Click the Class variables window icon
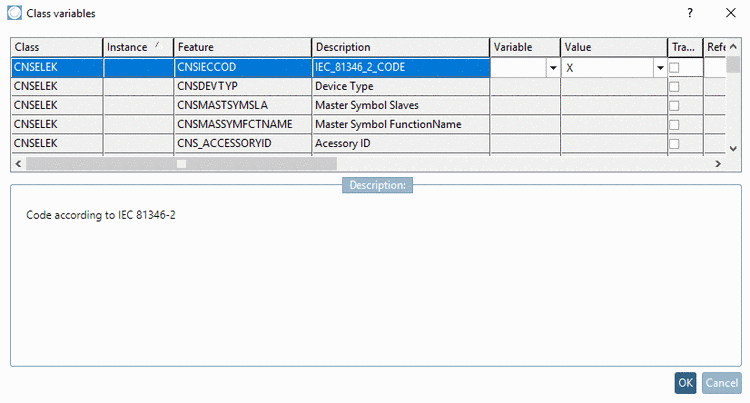This screenshot has height=403, width=750. 14,13
